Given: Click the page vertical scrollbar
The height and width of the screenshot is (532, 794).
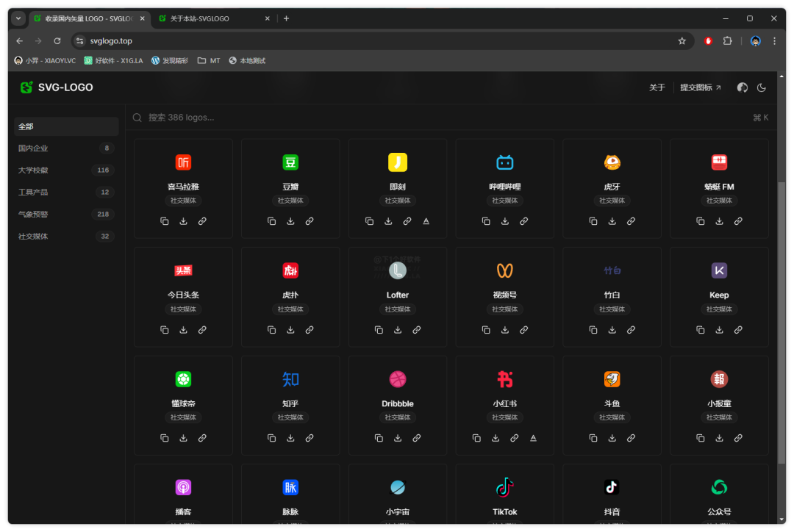Looking at the screenshot, I should pyautogui.click(x=782, y=321).
